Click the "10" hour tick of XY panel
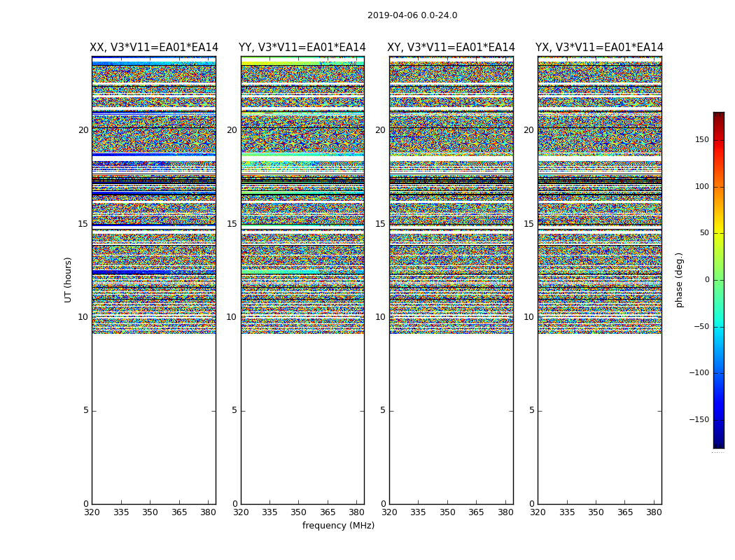The image size is (735, 560). (381, 317)
